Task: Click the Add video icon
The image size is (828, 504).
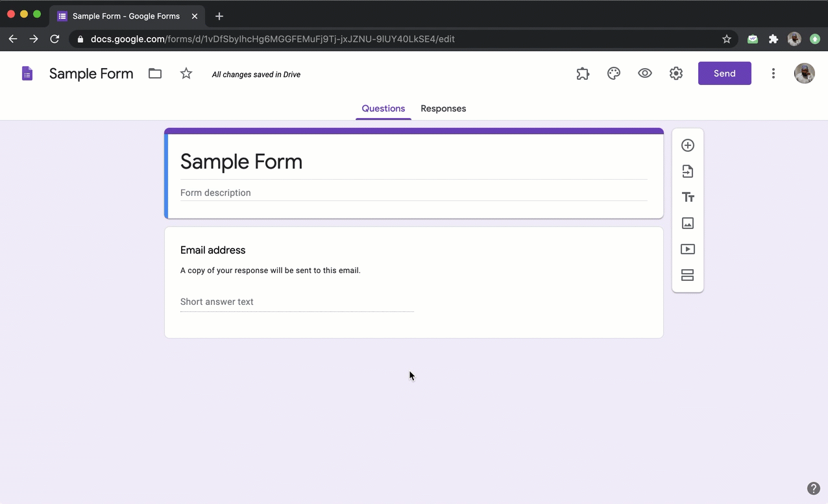Action: (688, 249)
